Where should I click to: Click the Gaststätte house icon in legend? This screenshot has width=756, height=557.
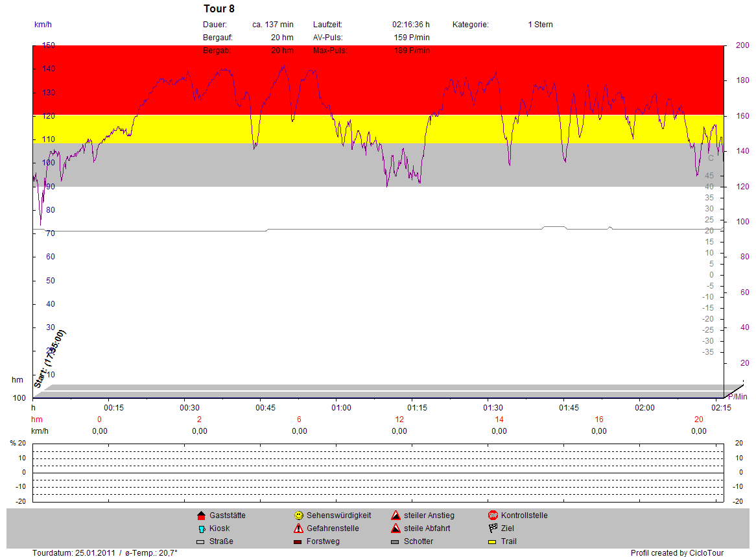point(201,516)
